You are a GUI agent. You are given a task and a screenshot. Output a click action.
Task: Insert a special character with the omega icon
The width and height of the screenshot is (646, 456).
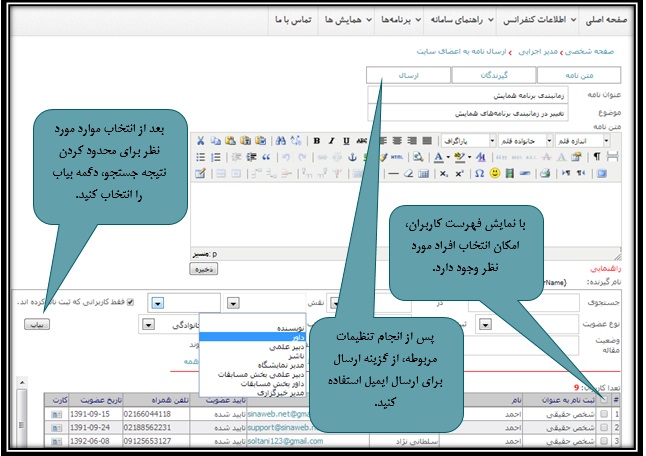478,173
